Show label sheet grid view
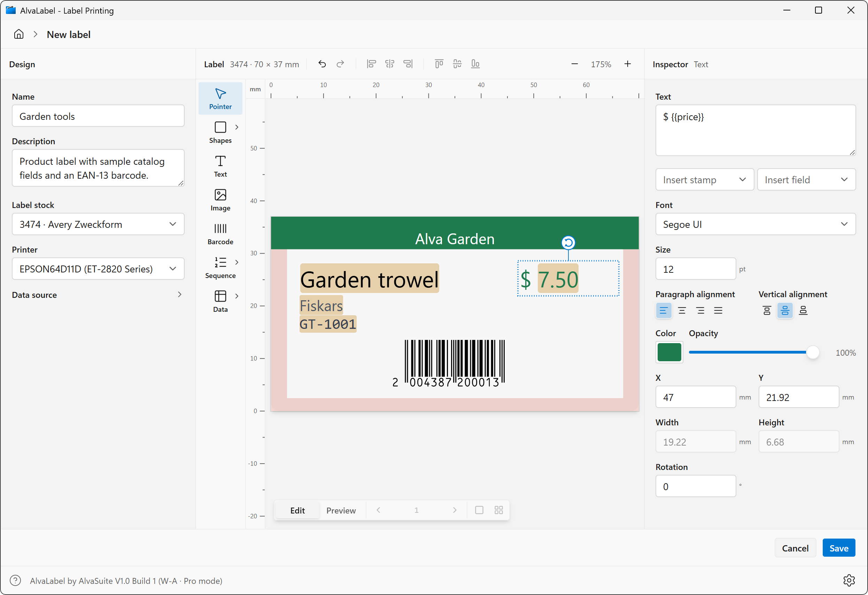The image size is (868, 595). point(499,510)
